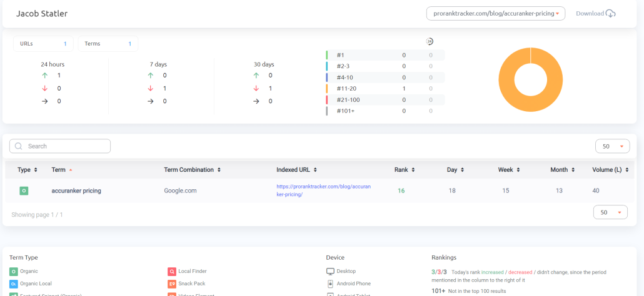Click the Showing page 1 / 1 text

(37, 214)
